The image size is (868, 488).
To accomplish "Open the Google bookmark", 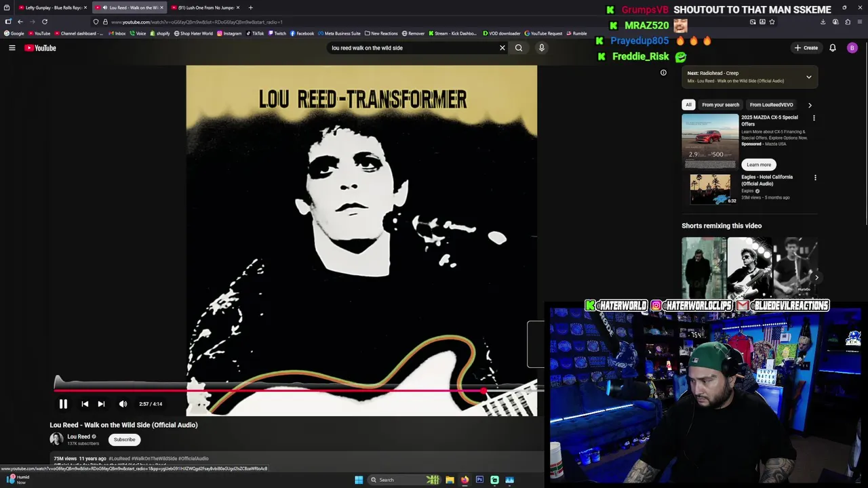I will click(x=14, y=33).
